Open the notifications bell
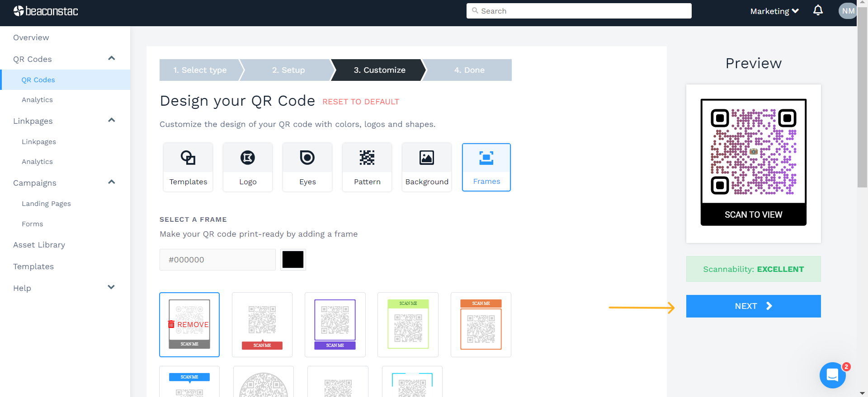 pos(818,10)
